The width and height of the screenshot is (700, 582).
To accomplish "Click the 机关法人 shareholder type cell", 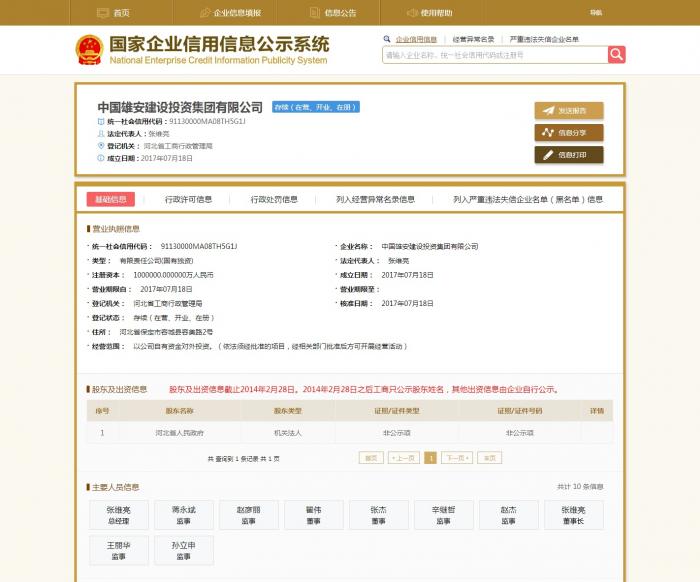I will pyautogui.click(x=288, y=433).
